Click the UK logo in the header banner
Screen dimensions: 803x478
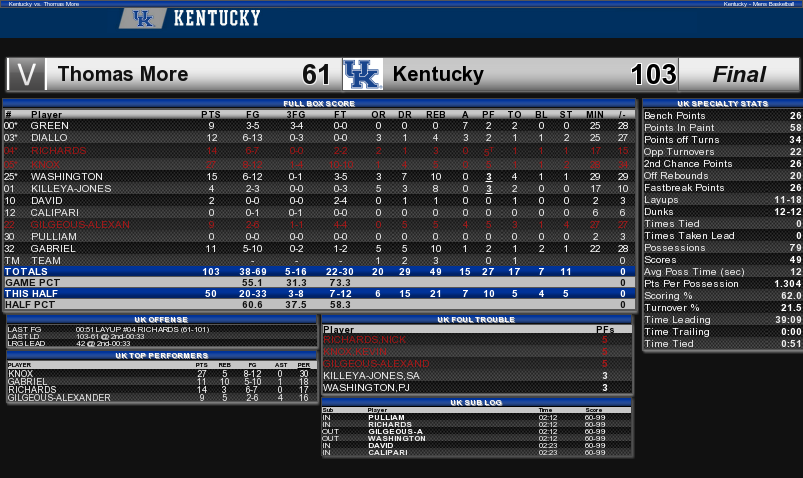tap(143, 18)
